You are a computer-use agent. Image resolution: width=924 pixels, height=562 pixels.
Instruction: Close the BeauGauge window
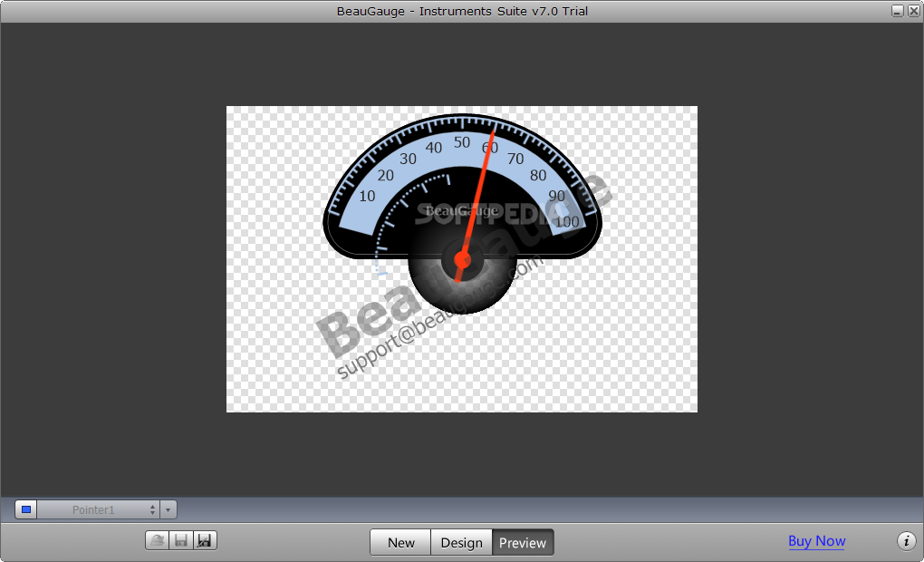pyautogui.click(x=914, y=11)
